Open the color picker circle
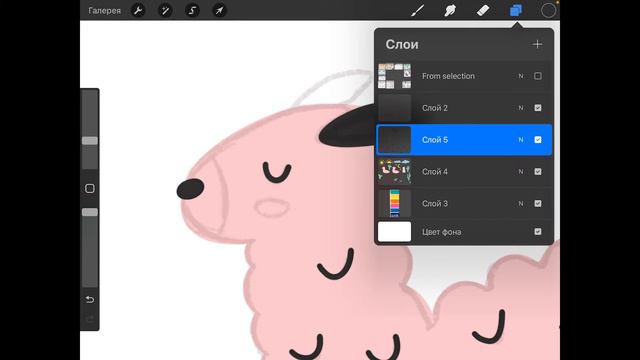This screenshot has height=360, width=640. tap(548, 10)
